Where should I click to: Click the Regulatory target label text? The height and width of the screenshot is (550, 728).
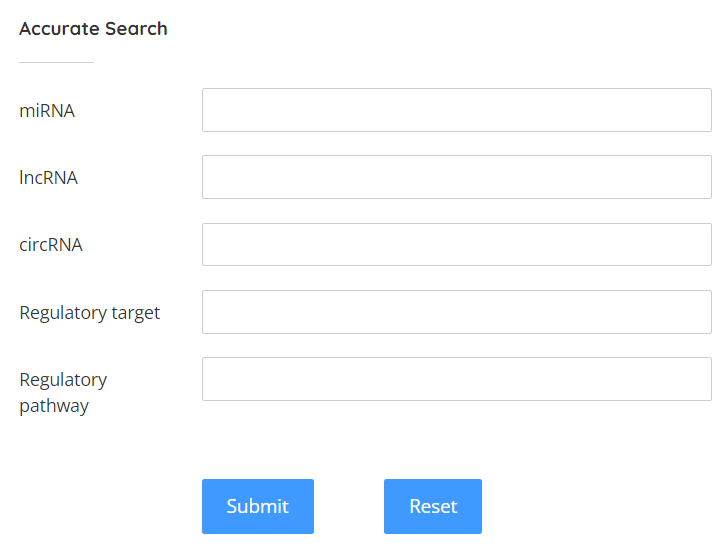pyautogui.click(x=90, y=313)
